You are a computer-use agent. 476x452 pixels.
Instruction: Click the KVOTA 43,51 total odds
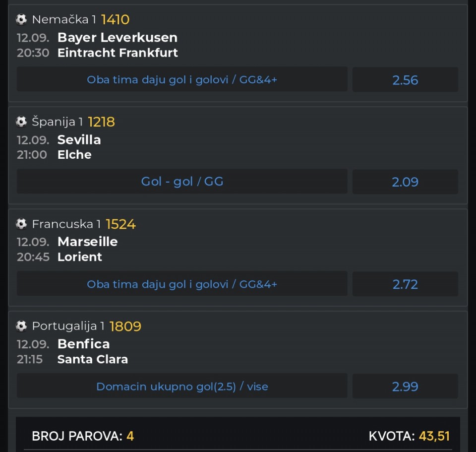409,436
